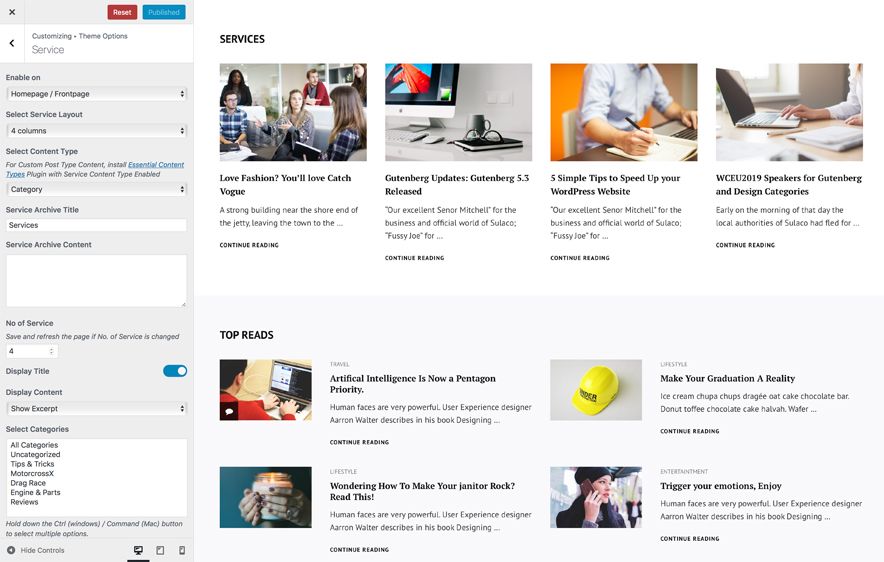Open the Essential Content Types plugin link
Viewport: 884px width, 562px height.
pyautogui.click(x=155, y=164)
